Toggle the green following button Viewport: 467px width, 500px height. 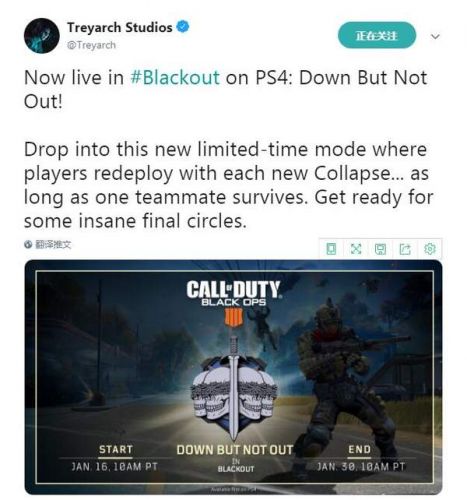tap(377, 35)
